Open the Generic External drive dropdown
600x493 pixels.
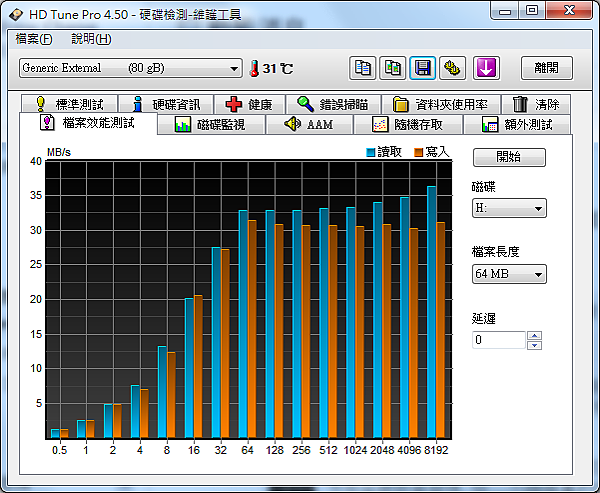coord(130,68)
